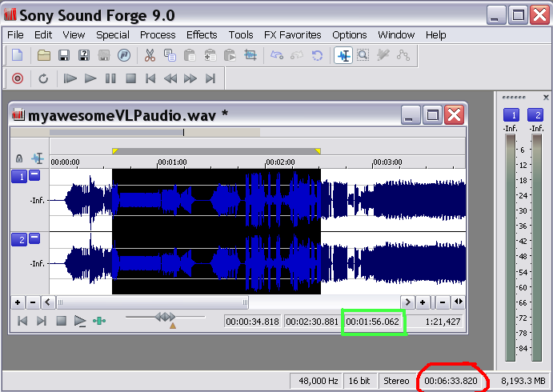Save the file with floppy icon

tap(64, 55)
